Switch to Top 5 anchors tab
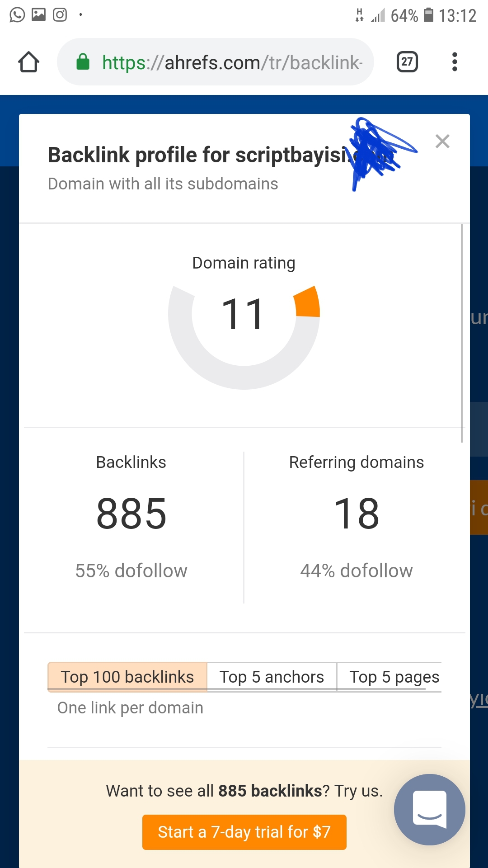 click(x=272, y=677)
